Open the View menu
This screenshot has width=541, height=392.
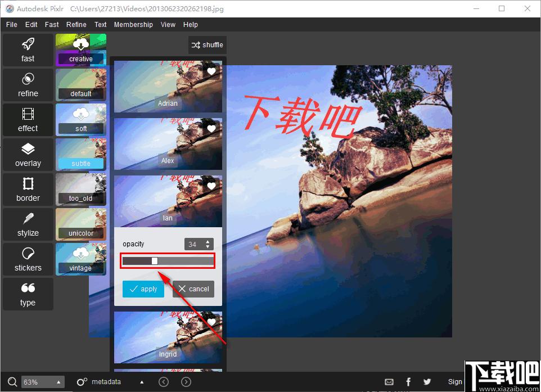click(168, 25)
